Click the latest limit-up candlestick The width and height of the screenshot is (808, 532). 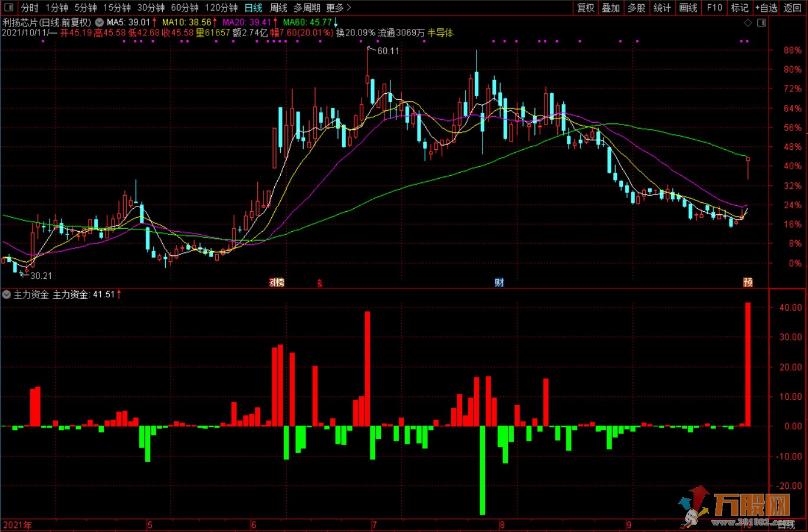(x=748, y=168)
